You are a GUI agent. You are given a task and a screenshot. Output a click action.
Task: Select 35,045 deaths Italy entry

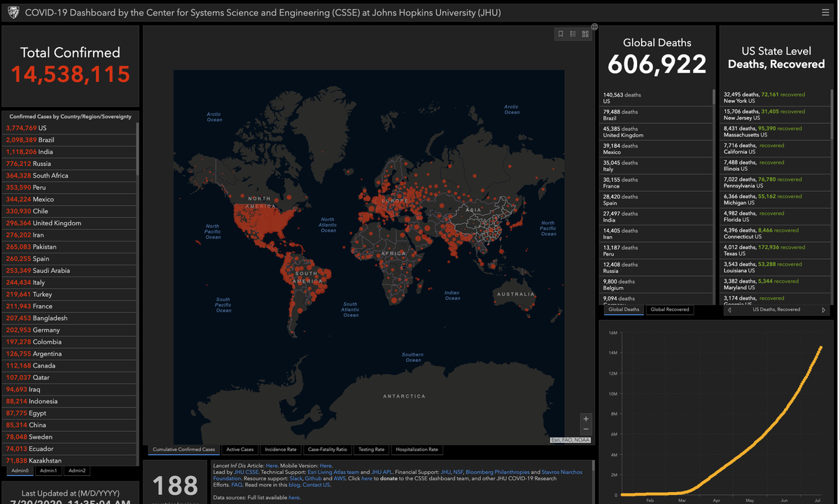pyautogui.click(x=656, y=166)
